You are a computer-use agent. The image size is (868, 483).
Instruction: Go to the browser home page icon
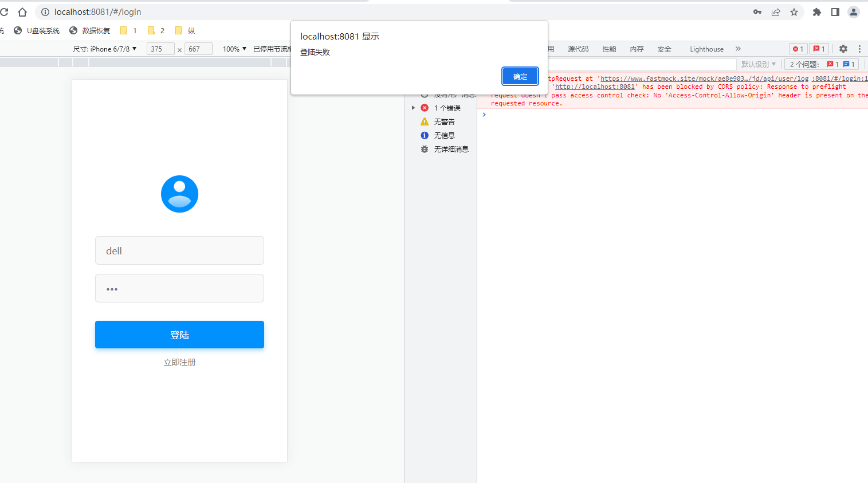[22, 12]
